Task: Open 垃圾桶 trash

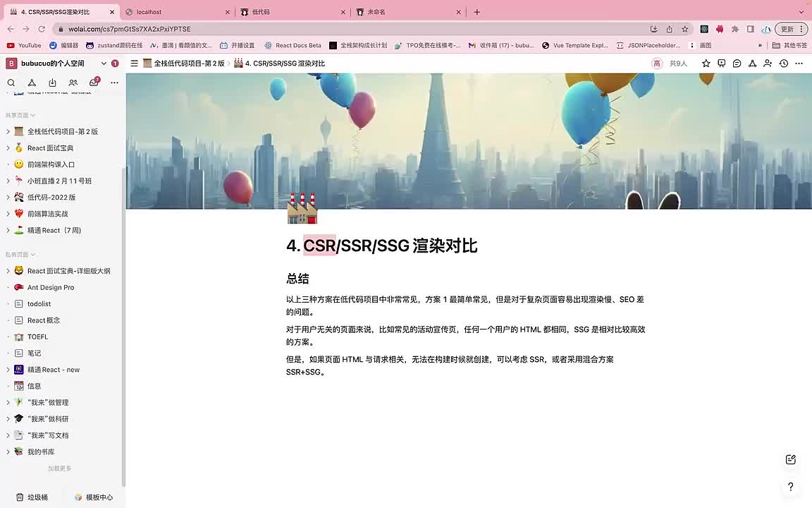Action: point(32,497)
